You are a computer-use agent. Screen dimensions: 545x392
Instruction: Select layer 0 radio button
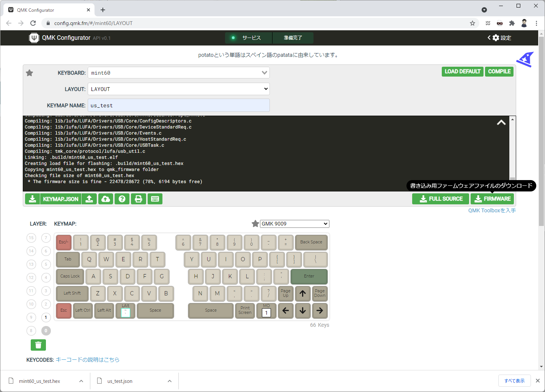pos(46,331)
